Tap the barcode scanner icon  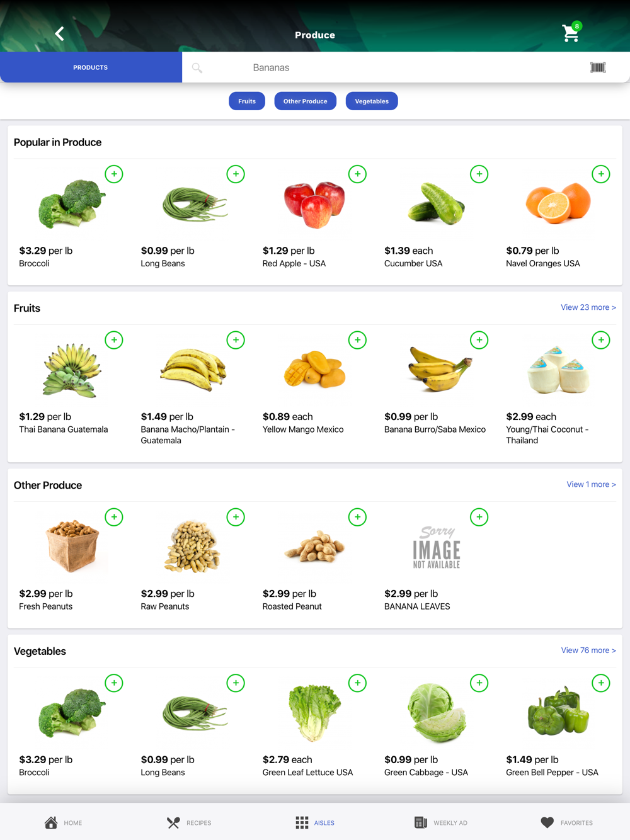pyautogui.click(x=598, y=67)
